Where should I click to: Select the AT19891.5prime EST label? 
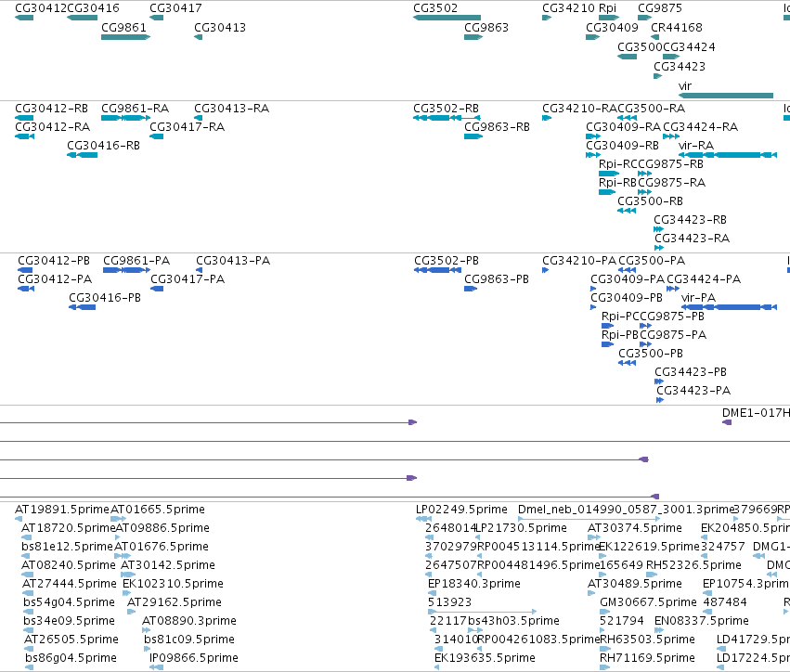[62, 510]
